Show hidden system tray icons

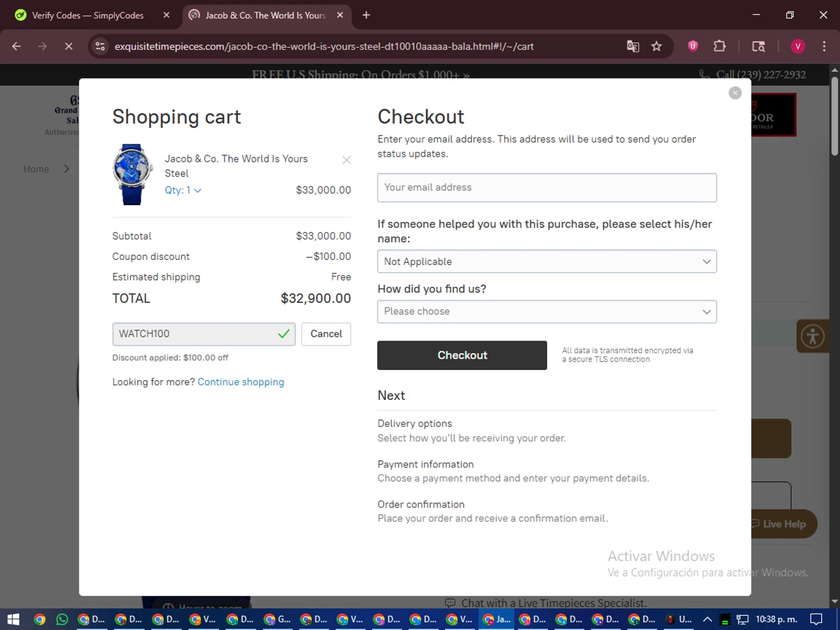tap(707, 619)
